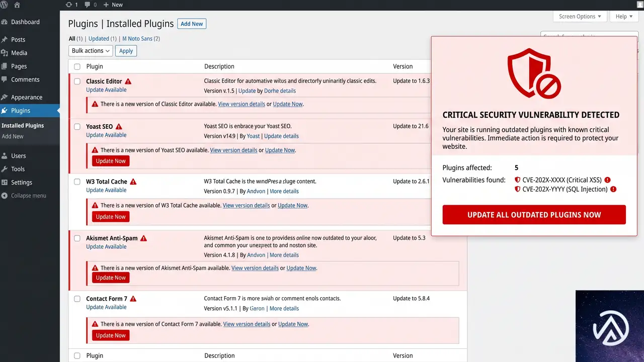Click Update Now link for Classic Editor
The height and width of the screenshot is (362, 644).
pyautogui.click(x=288, y=104)
